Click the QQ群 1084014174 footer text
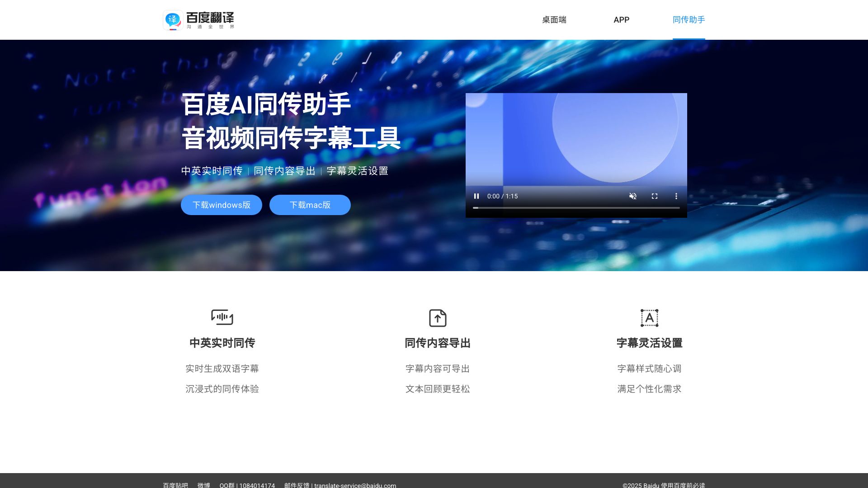Screen dimensions: 868x488 coord(247,485)
